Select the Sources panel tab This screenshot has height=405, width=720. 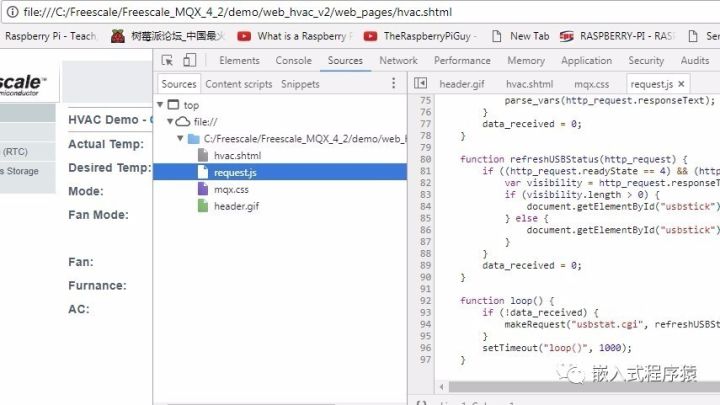point(345,61)
